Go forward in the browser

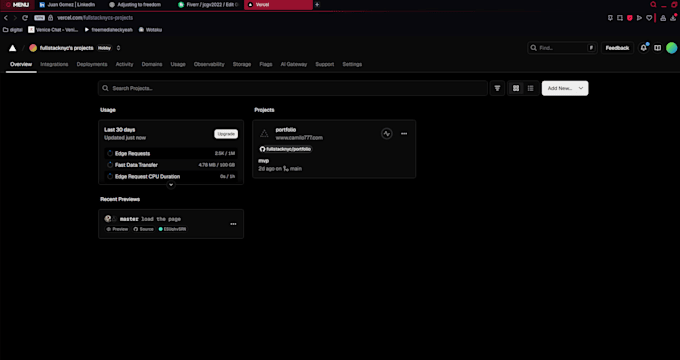coord(15,18)
